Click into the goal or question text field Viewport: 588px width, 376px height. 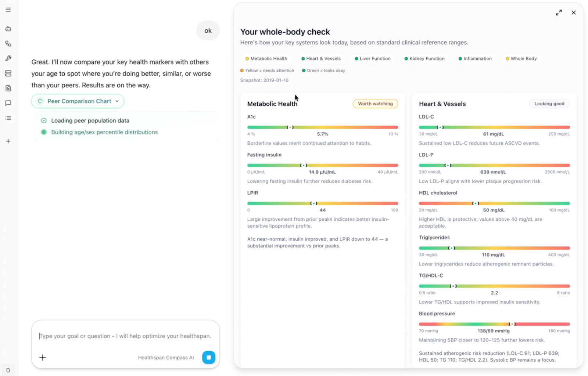125,336
